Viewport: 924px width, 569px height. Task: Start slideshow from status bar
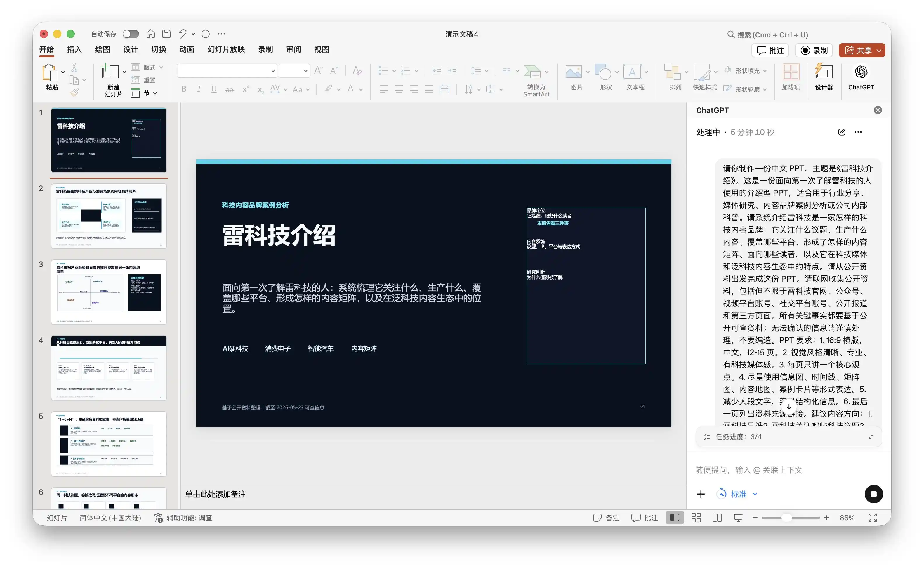click(x=738, y=518)
